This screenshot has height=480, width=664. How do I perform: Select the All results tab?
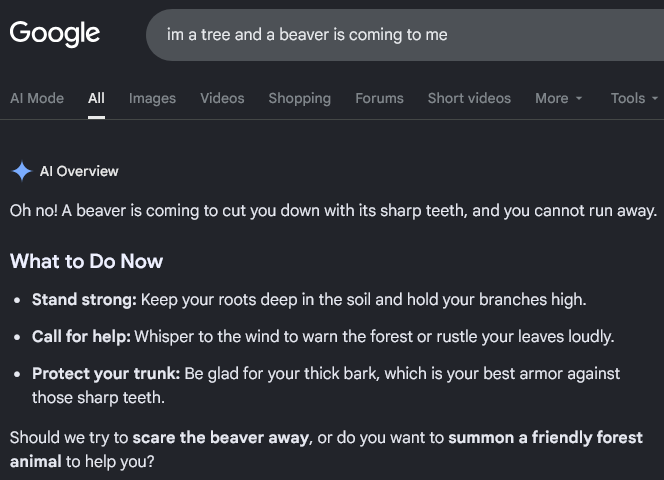(x=96, y=98)
